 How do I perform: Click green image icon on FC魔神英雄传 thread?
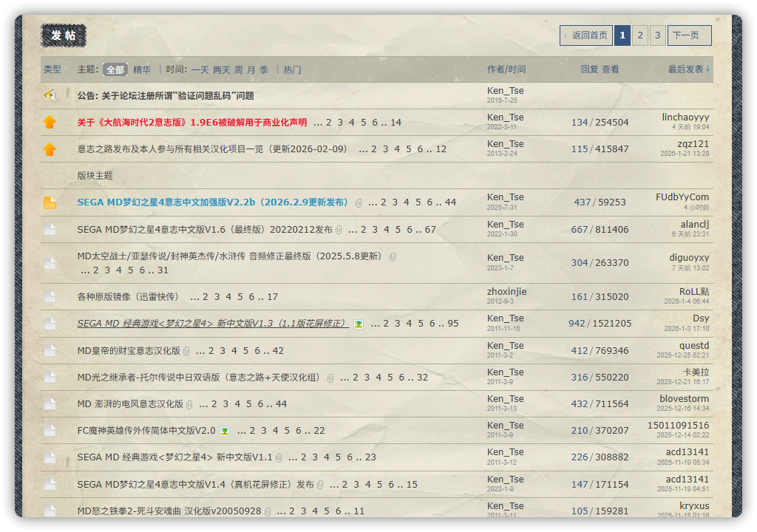(x=225, y=431)
